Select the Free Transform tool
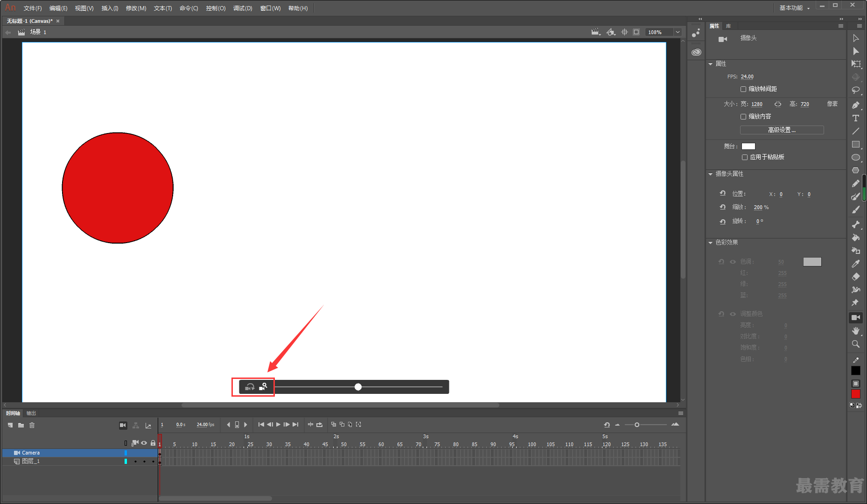 (x=855, y=64)
